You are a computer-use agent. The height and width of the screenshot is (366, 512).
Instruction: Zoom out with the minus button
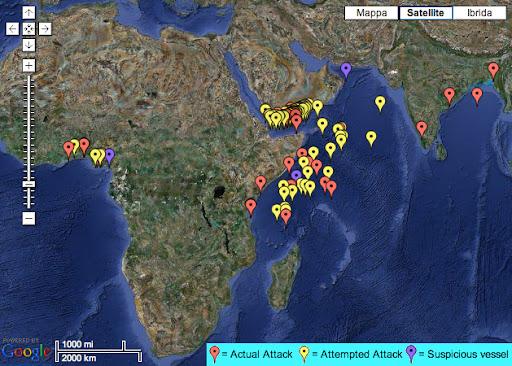[x=29, y=218]
